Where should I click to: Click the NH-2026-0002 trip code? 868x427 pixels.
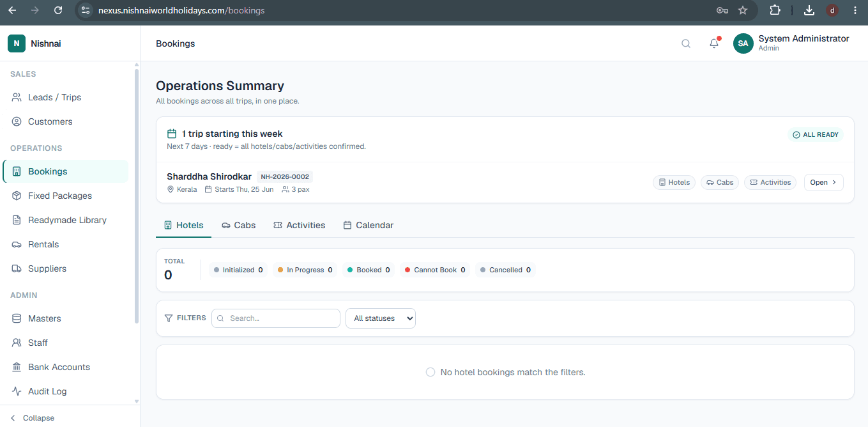(285, 177)
